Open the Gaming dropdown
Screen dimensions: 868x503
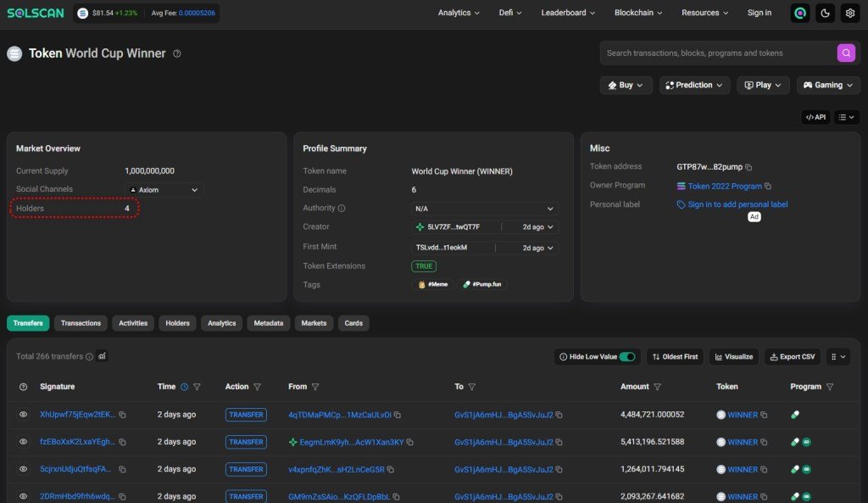tap(828, 86)
